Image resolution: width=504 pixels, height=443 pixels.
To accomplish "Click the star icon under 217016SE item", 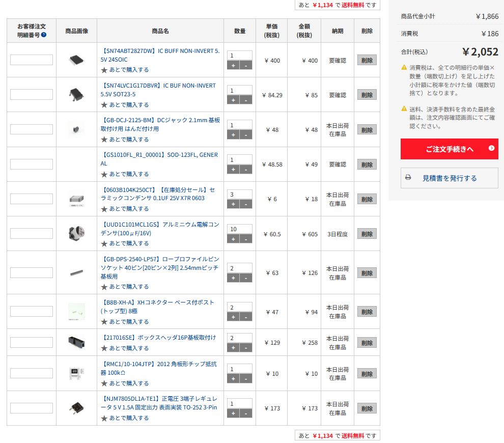I will [104, 348].
